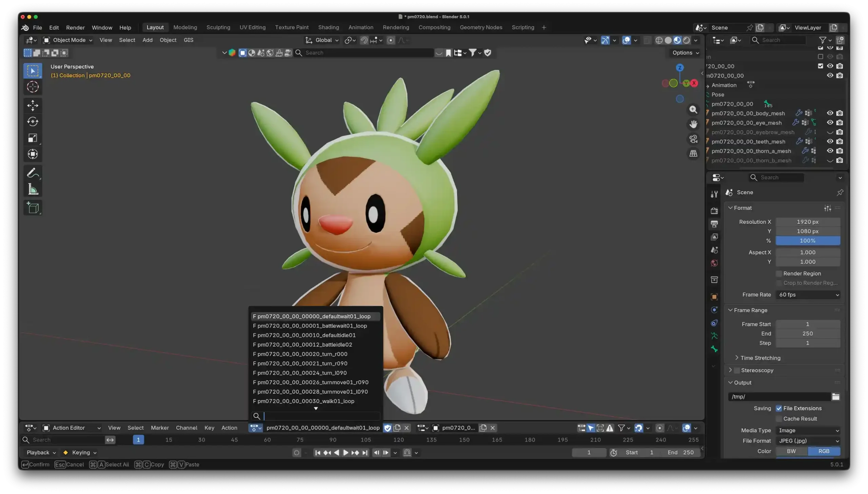The height and width of the screenshot is (494, 868).
Task: Open the Render menu in menu bar
Action: pyautogui.click(x=75, y=27)
